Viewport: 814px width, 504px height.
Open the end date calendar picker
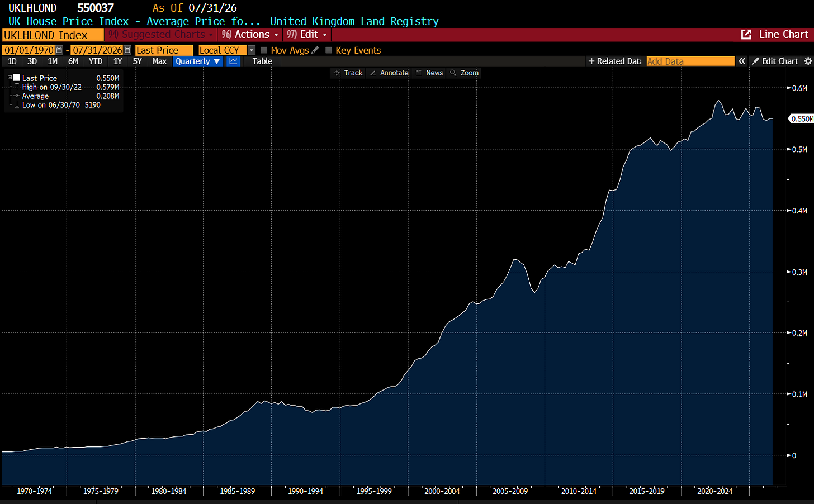click(x=127, y=50)
